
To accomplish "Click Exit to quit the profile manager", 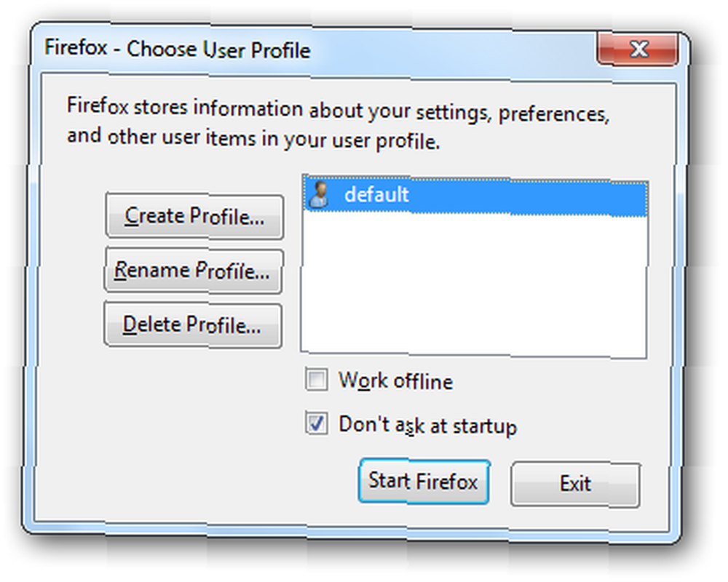I will tap(575, 485).
